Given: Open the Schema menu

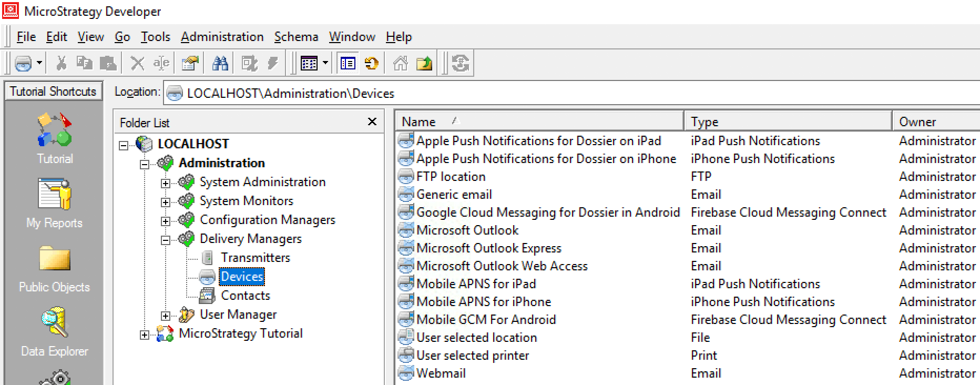Looking at the screenshot, I should click(x=296, y=37).
